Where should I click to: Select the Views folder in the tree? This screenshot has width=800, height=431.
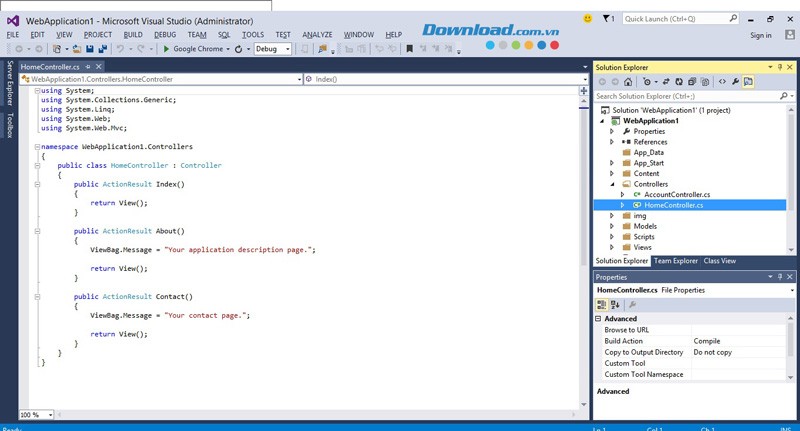tap(642, 247)
